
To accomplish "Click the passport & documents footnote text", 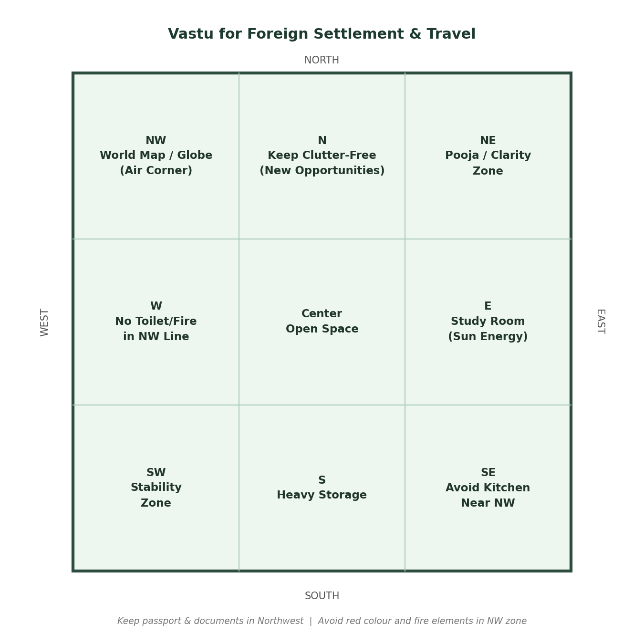I will [210, 621].
